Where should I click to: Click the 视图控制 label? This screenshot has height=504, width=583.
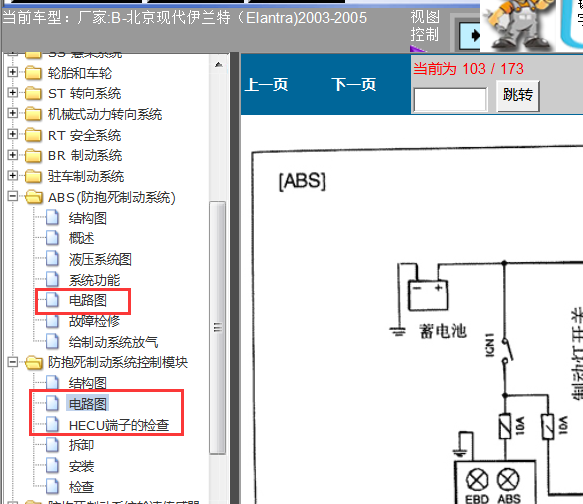click(x=425, y=26)
